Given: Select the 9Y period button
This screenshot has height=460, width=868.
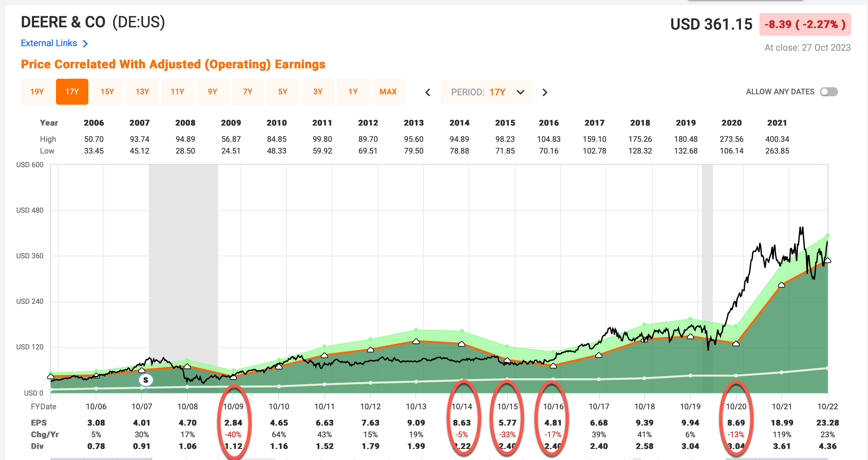Looking at the screenshot, I should click(x=213, y=91).
